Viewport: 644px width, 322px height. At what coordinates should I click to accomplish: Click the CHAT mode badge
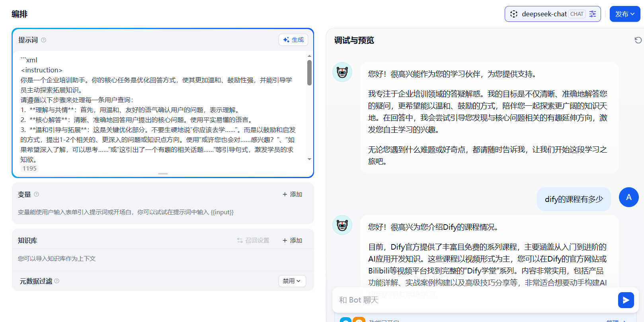coord(577,14)
